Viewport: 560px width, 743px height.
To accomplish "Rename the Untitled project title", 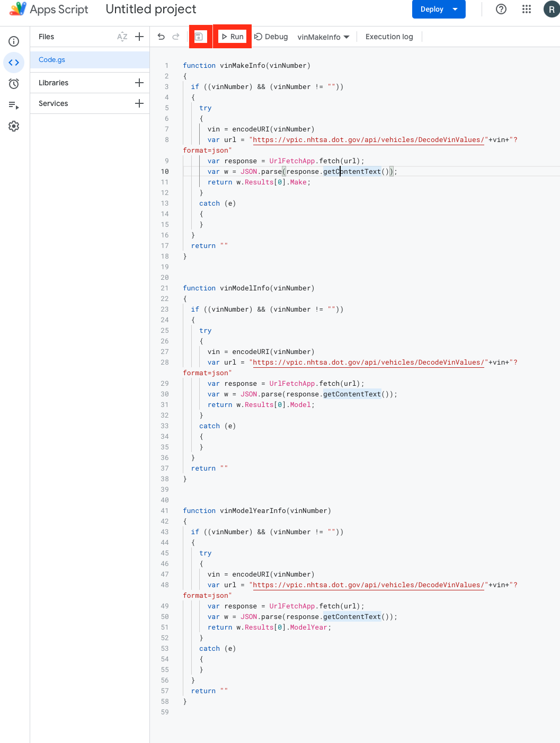I will click(150, 9).
